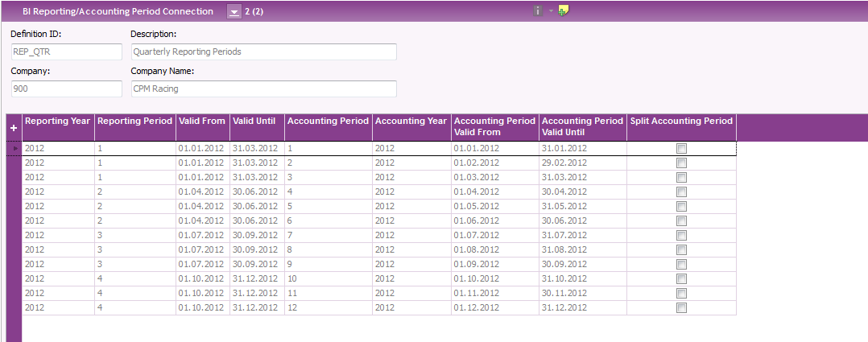Click the Definition ID field REP_QTR
868x342 pixels.
tap(65, 52)
